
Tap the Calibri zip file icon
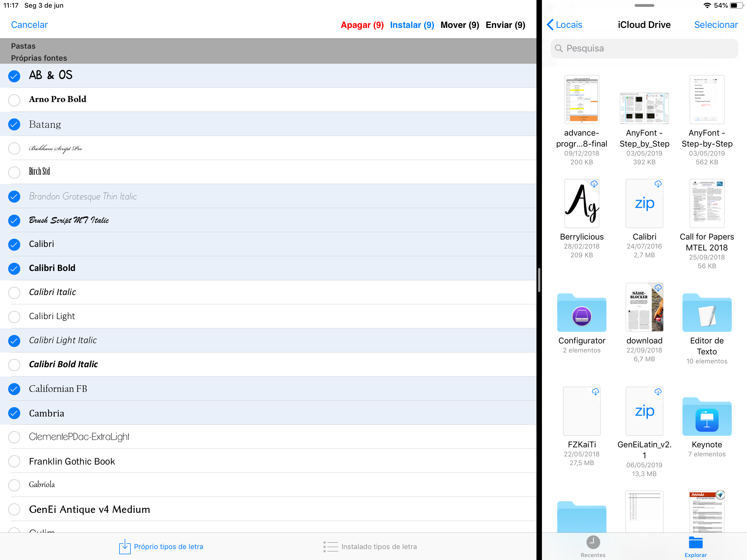644,204
